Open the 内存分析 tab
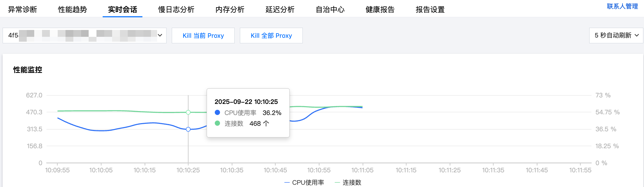This screenshot has width=644, height=187. (x=230, y=9)
